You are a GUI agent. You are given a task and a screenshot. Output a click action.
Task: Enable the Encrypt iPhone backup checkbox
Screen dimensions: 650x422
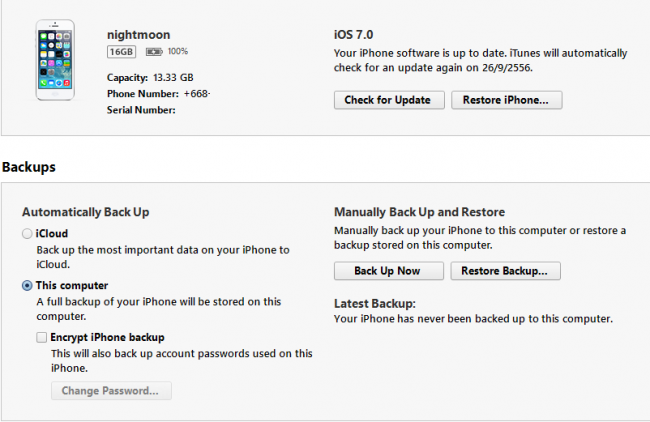point(41,338)
